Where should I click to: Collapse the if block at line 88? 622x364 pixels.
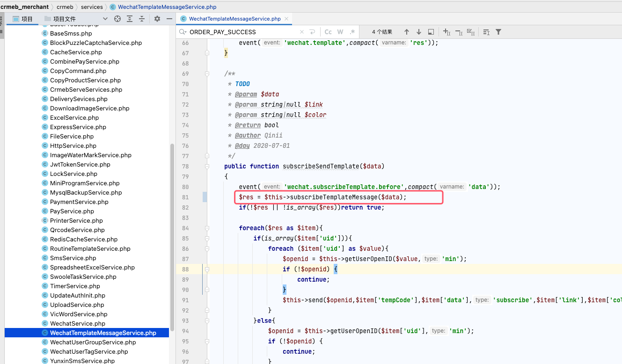point(207,269)
